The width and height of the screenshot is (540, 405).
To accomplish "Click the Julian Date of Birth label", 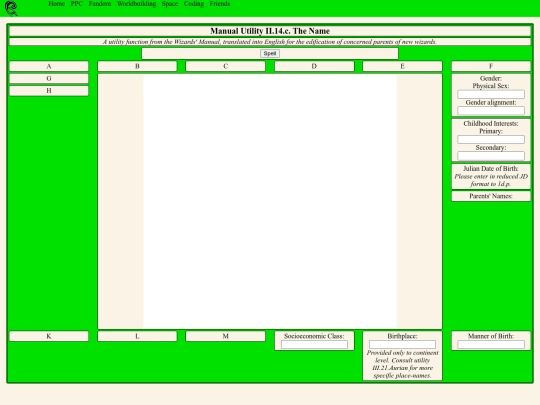I will (x=491, y=169).
